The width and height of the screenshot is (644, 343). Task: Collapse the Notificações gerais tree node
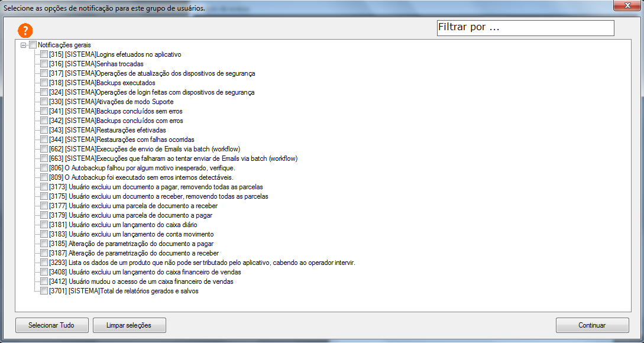[23, 45]
